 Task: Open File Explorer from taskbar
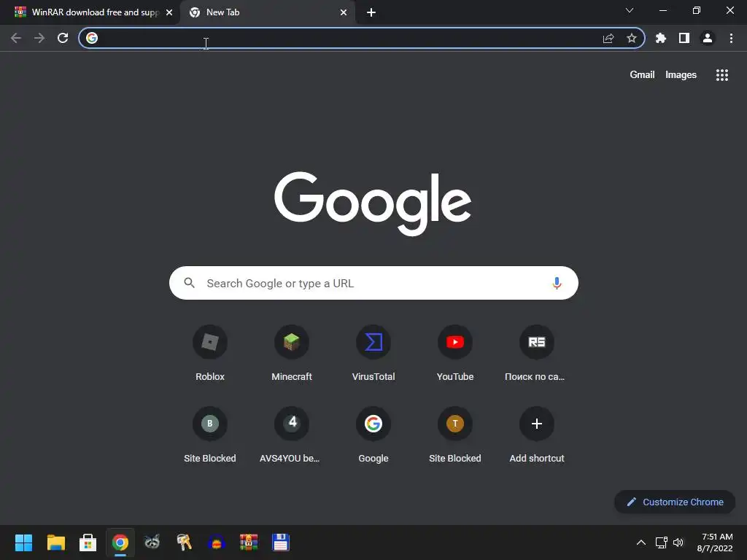[55, 542]
